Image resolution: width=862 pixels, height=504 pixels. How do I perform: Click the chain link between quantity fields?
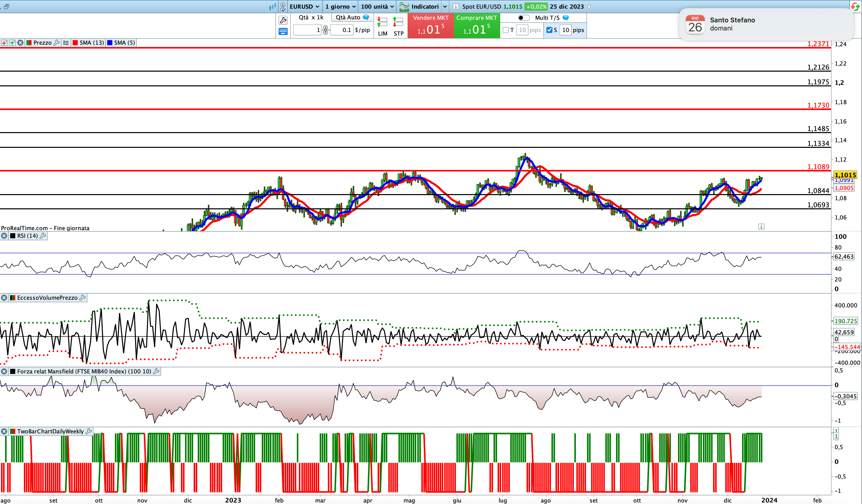tap(326, 30)
